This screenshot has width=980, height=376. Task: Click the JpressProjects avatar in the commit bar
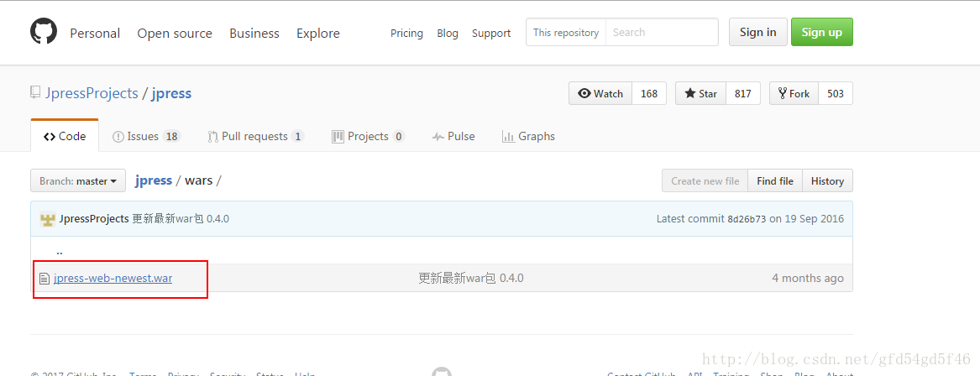coord(47,218)
